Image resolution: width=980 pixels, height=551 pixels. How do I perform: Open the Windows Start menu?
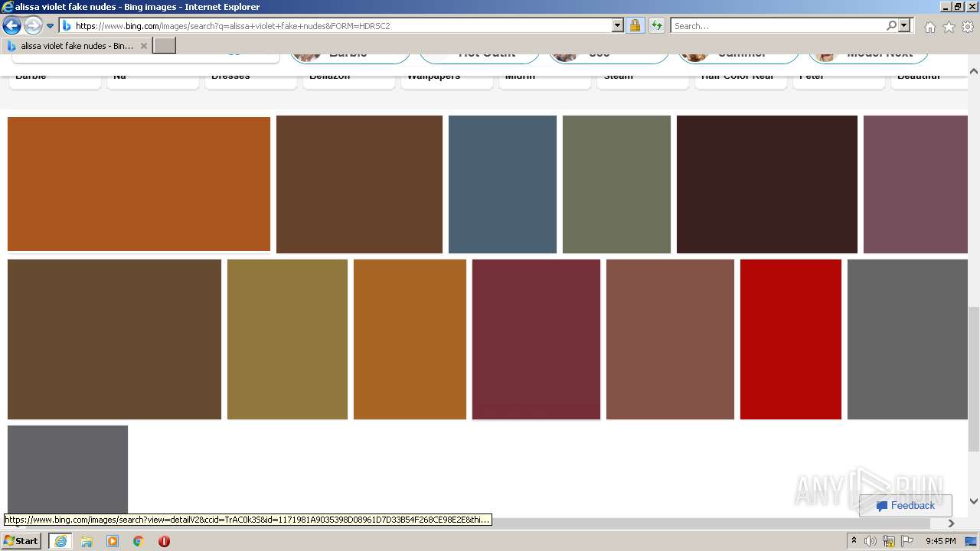click(21, 541)
